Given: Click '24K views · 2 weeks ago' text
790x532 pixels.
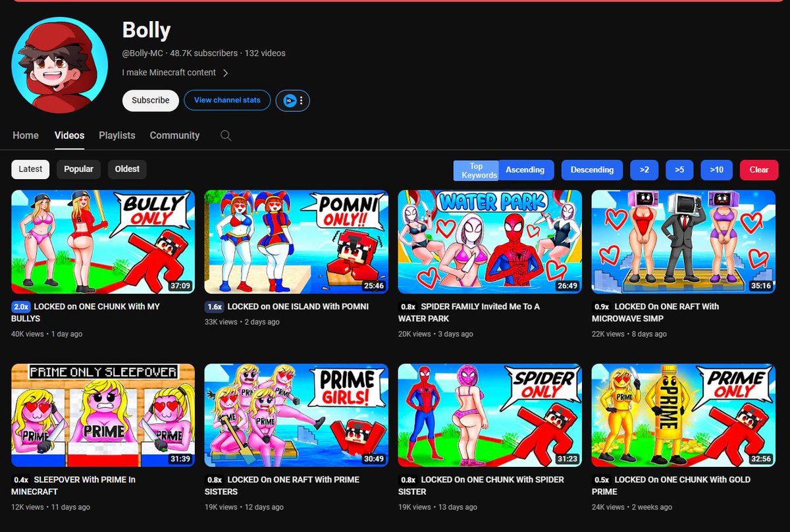Looking at the screenshot, I should point(632,508).
